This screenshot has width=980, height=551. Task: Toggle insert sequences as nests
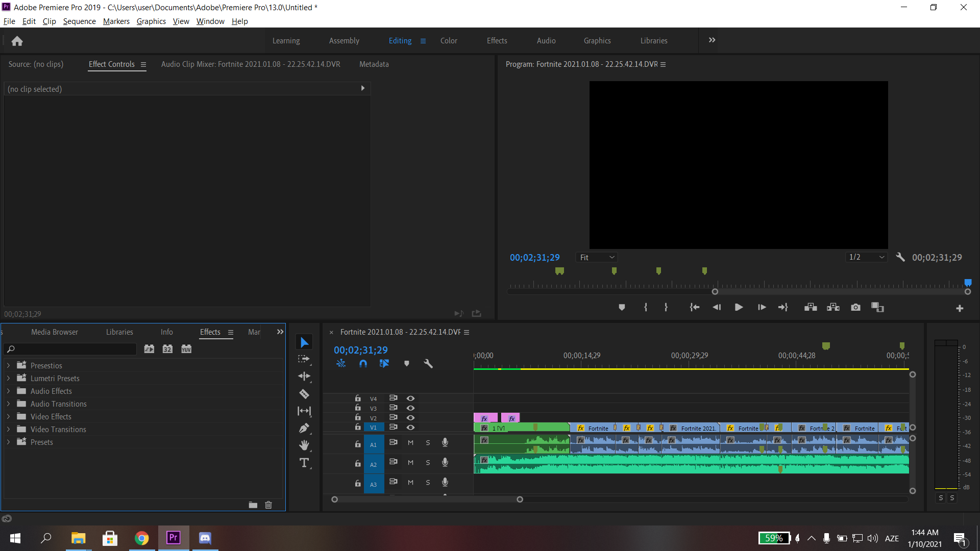341,364
